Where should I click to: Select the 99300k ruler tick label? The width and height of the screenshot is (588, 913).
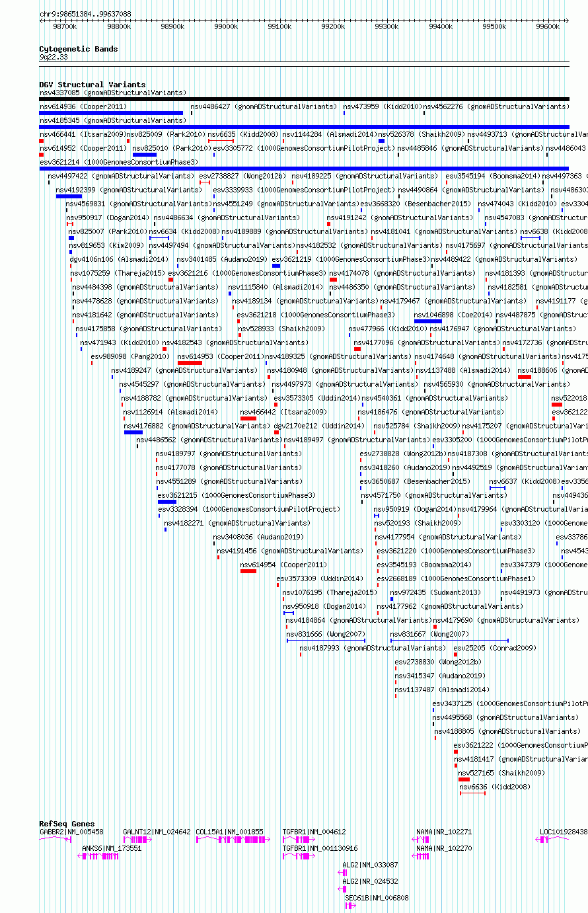[x=386, y=27]
